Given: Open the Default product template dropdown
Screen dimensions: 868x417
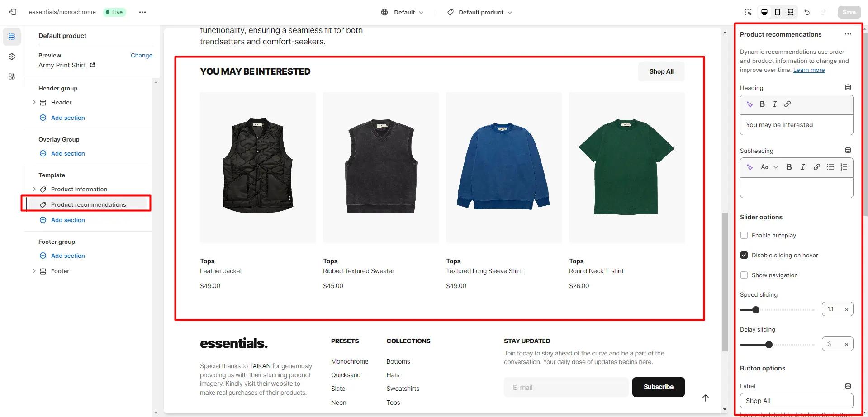Looking at the screenshot, I should 479,12.
